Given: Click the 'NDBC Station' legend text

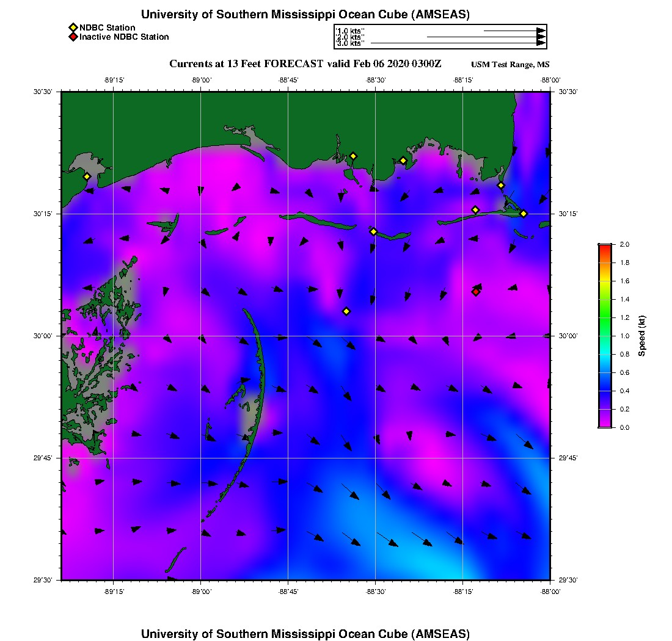Looking at the screenshot, I should coord(107,27).
